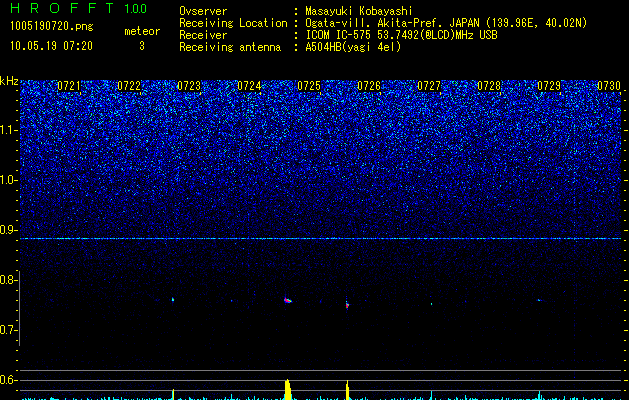Click the yellow power spike before 0726
629x400 pixels.
tap(347, 390)
